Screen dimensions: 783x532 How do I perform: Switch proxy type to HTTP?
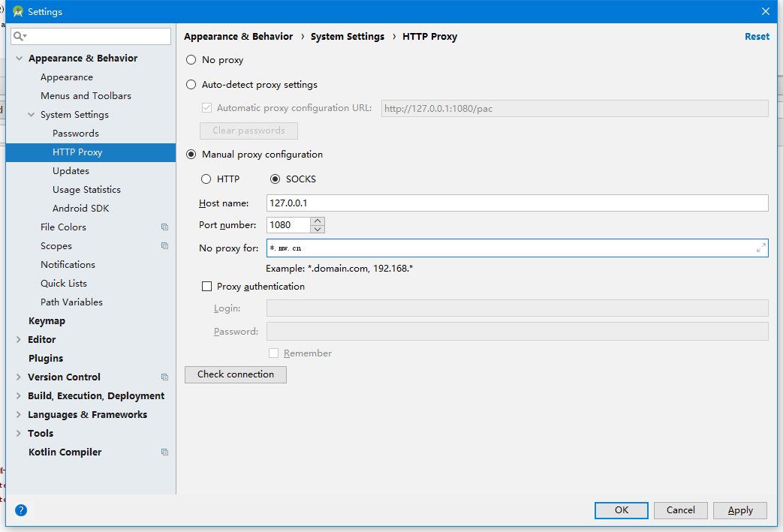206,179
